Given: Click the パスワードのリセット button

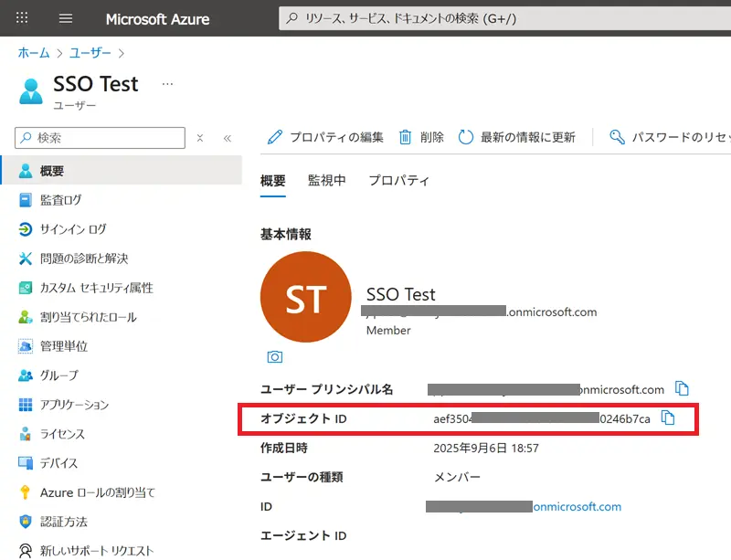Looking at the screenshot, I should point(669,137).
